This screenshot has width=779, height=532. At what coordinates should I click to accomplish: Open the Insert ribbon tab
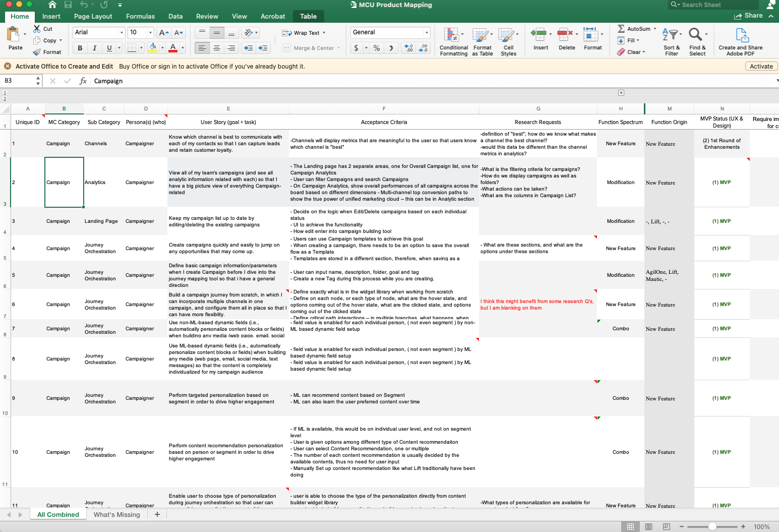coord(51,16)
